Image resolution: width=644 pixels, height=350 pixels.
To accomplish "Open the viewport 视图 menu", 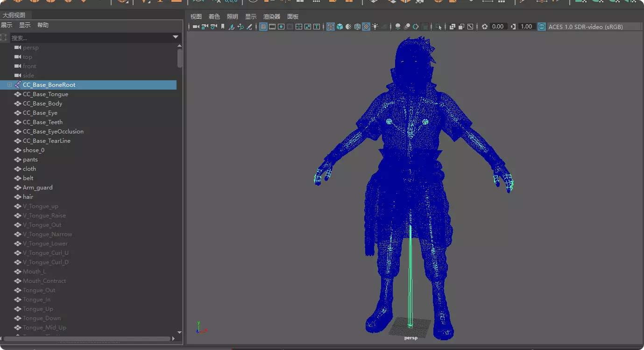I will click(x=196, y=16).
